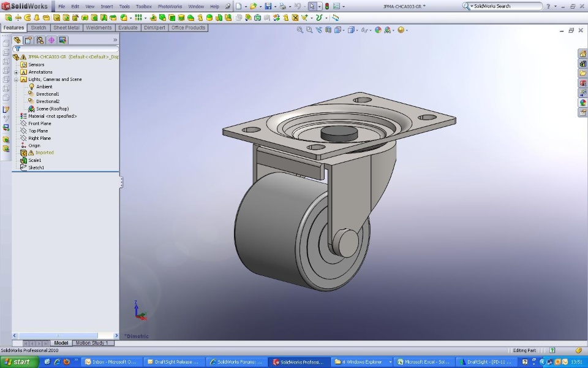
Task: Click the Reference Geometry icon
Action: point(304,18)
